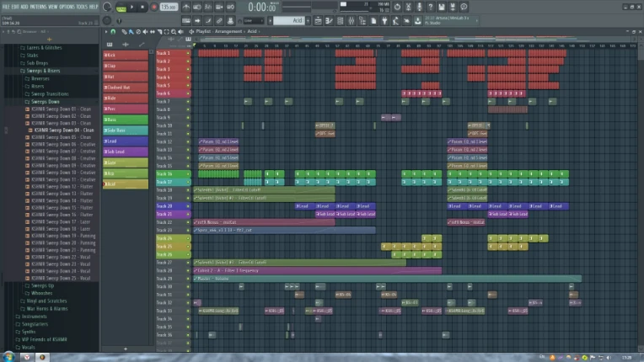Click the Windows Start button
Viewport: 644px width, 362px height.
tap(8, 356)
